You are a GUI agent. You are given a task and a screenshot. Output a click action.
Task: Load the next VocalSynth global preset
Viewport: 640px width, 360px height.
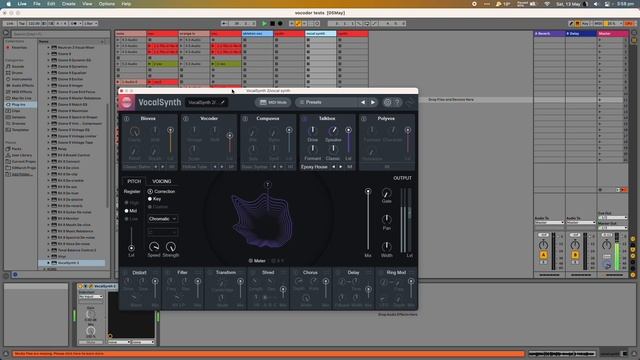tap(373, 102)
